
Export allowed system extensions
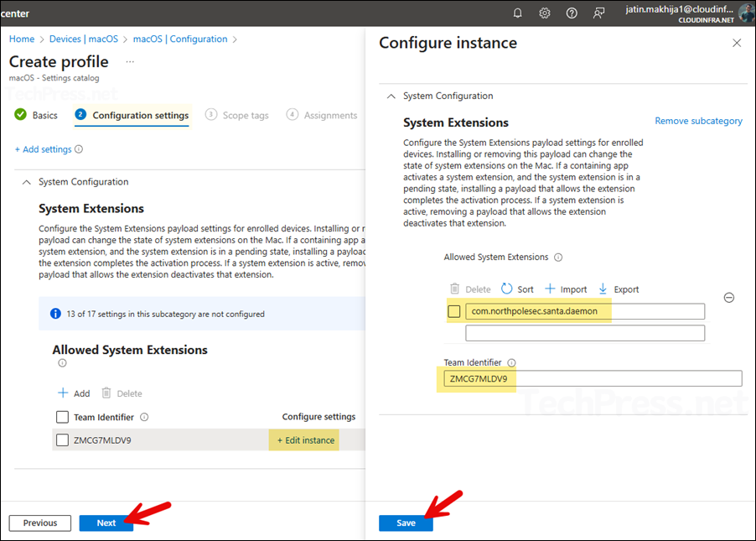pos(618,289)
